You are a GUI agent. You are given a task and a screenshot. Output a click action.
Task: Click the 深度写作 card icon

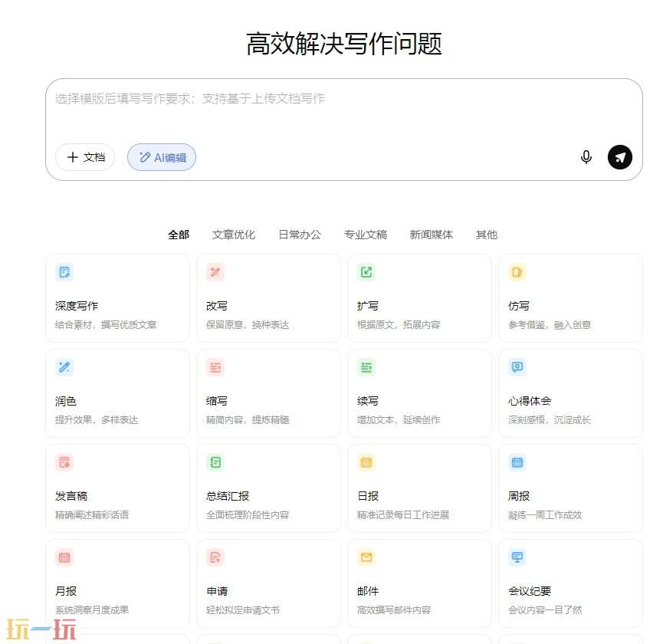click(x=64, y=272)
